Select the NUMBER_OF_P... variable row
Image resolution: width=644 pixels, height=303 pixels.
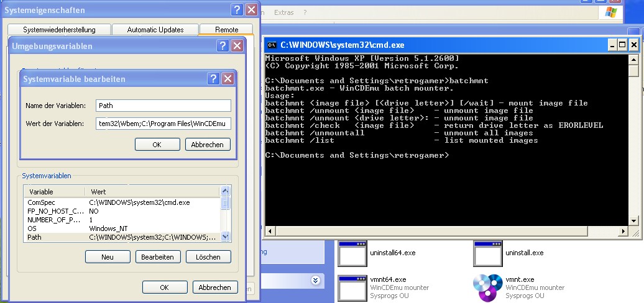[122, 220]
